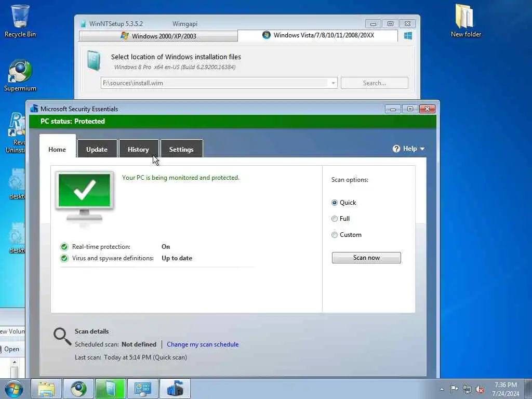Click the Open button at left edge
The width and height of the screenshot is (532, 399).
tap(11, 349)
